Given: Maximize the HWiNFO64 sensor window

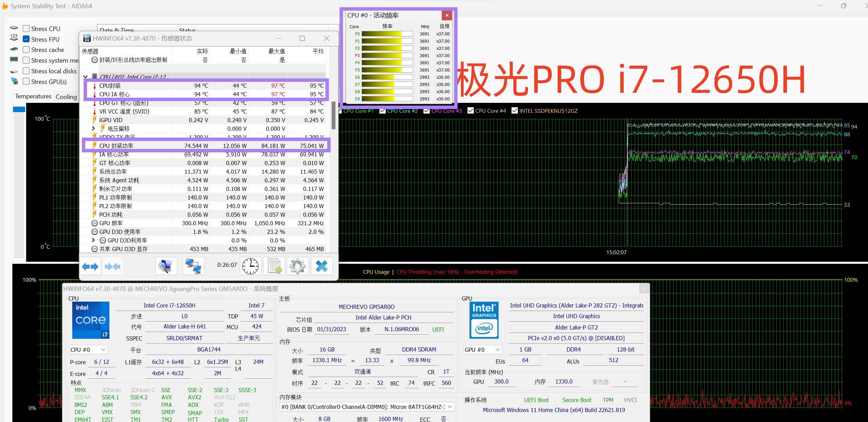Looking at the screenshot, I should [302, 38].
